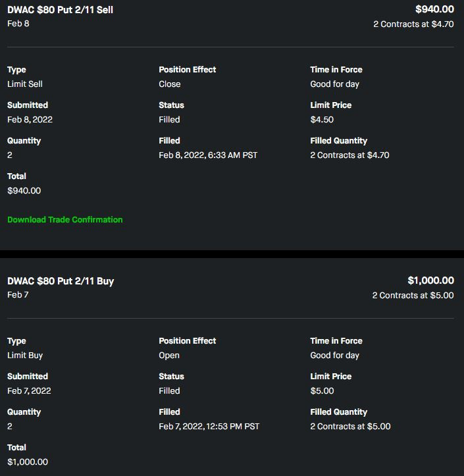
Task: Click the Download Trade Confirmation link
Action: [64, 220]
